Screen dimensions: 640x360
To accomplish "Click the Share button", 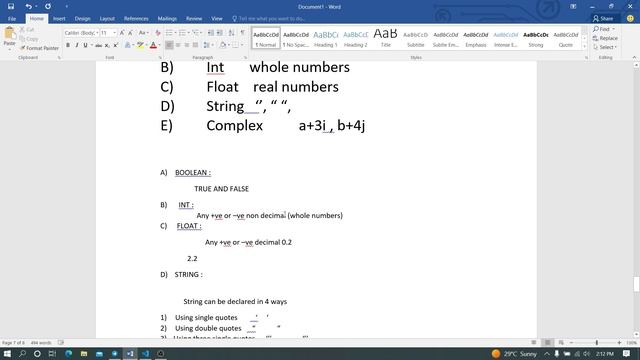I will click(603, 18).
